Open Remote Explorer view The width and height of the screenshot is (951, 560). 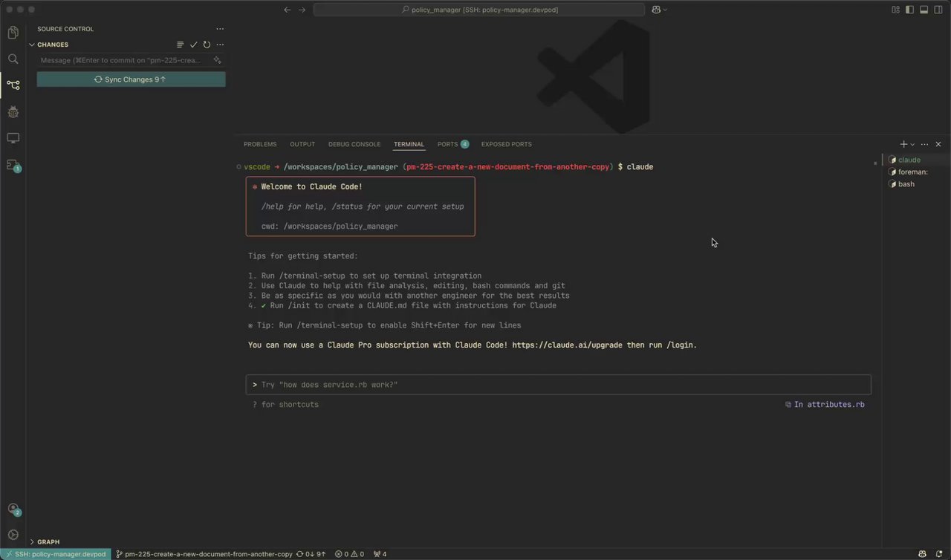tap(13, 138)
